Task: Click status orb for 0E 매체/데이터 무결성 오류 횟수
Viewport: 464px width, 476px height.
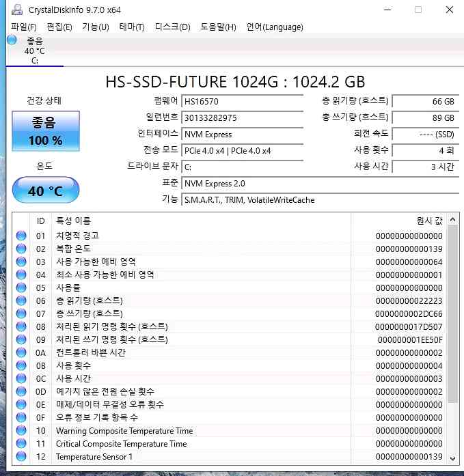Action: click(x=21, y=404)
